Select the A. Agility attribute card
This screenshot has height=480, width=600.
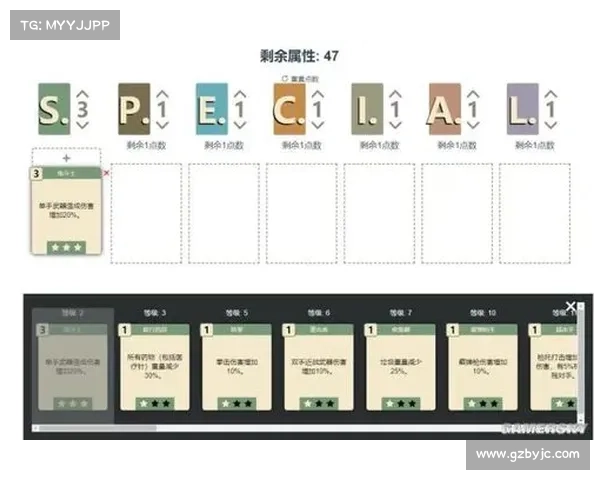point(445,109)
